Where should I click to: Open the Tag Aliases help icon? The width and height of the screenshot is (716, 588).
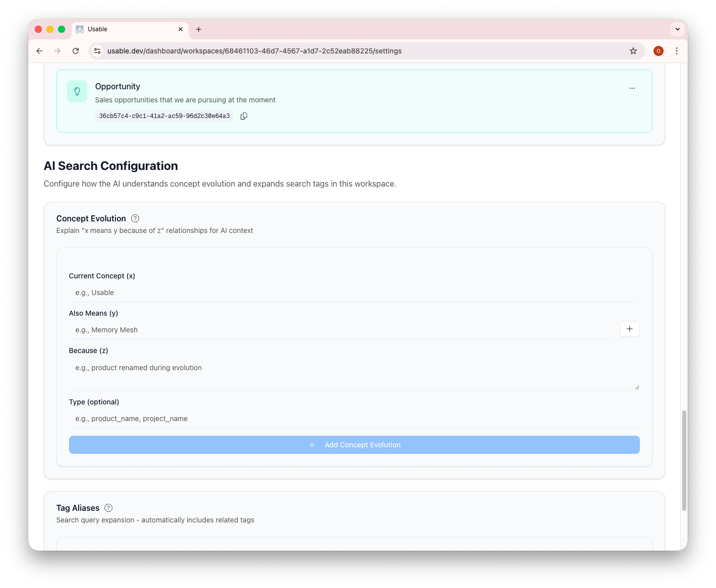(108, 508)
